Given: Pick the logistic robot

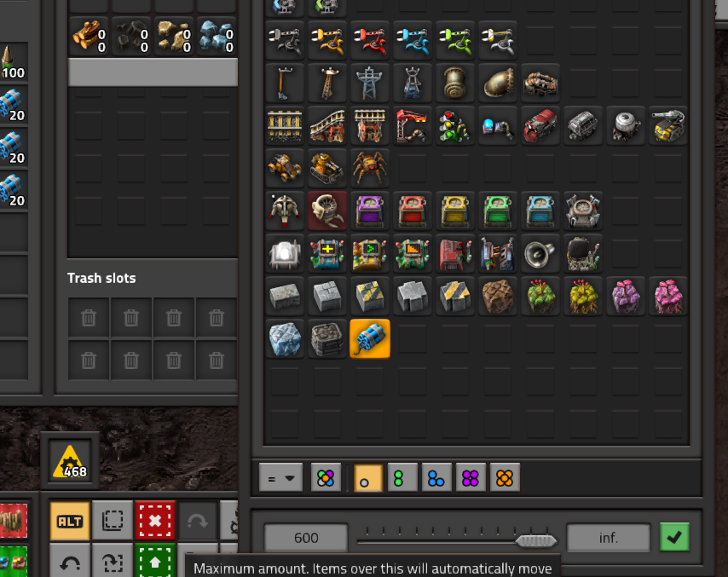Looking at the screenshot, I should (285, 211).
